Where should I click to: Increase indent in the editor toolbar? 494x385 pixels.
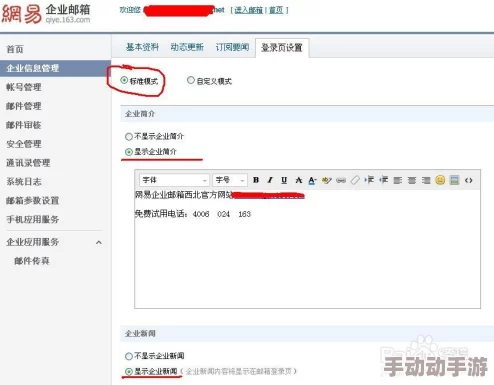(x=369, y=180)
